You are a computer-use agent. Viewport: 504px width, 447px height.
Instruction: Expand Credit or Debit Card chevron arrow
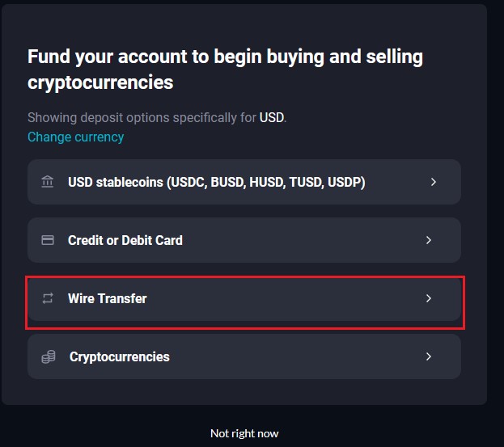pyautogui.click(x=429, y=240)
